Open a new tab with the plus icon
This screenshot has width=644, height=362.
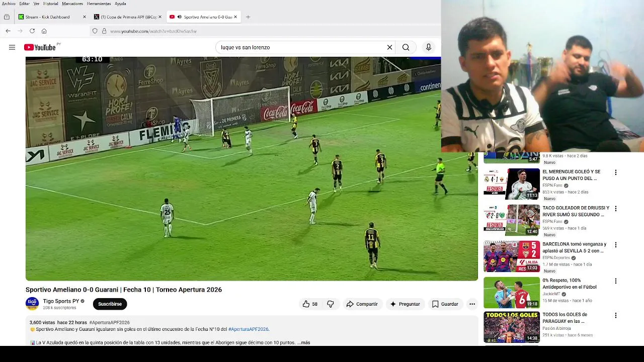(x=248, y=17)
